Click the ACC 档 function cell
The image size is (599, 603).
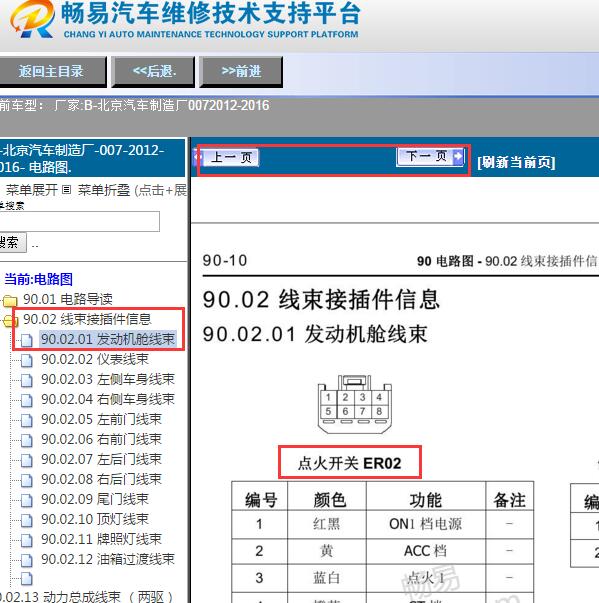[426, 551]
